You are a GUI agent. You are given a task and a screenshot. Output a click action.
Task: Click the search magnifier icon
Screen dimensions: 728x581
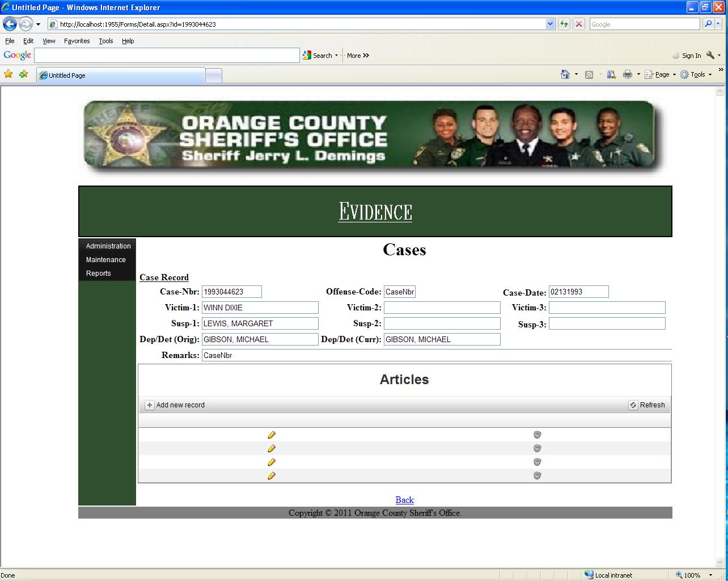(x=708, y=24)
